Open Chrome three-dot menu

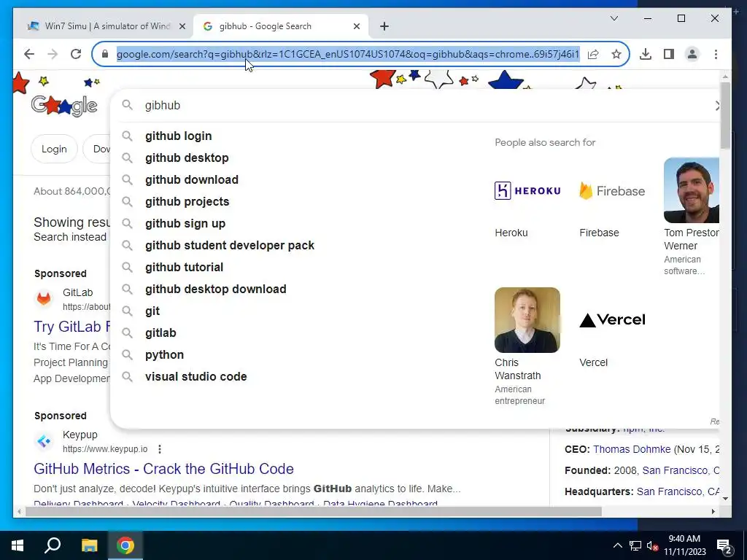[x=716, y=54]
